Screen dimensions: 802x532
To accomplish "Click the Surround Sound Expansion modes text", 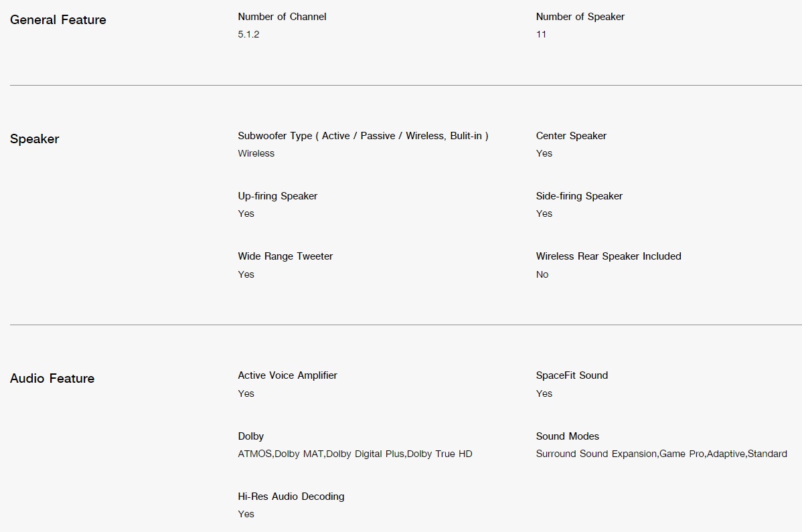I will click(661, 454).
